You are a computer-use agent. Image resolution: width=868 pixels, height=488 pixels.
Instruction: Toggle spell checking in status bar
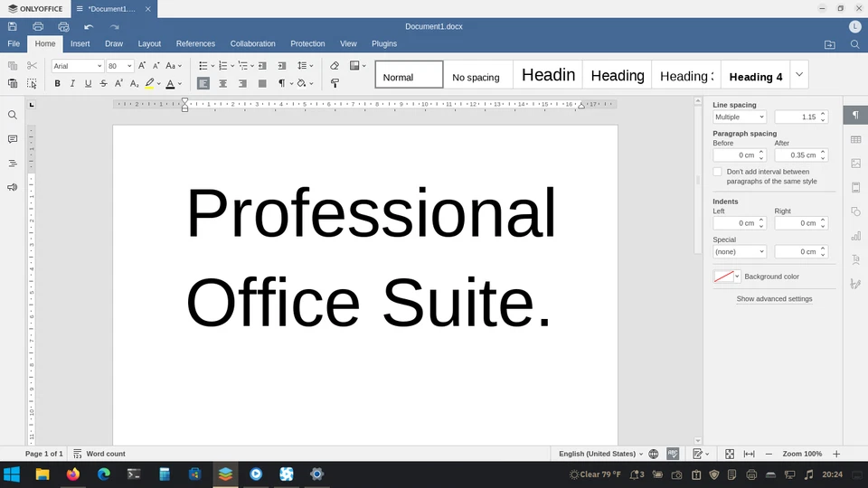pos(673,454)
